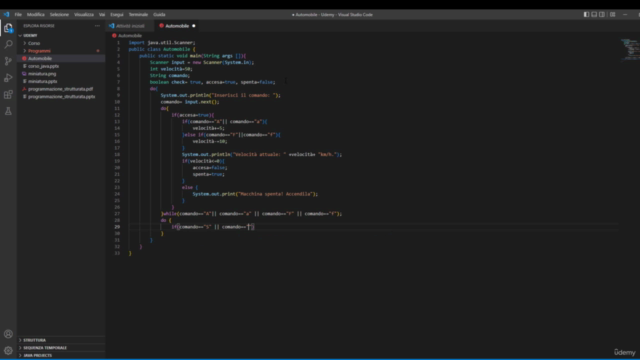Open the Esegui menu
Image resolution: width=640 pixels, height=360 pixels.
[x=117, y=14]
